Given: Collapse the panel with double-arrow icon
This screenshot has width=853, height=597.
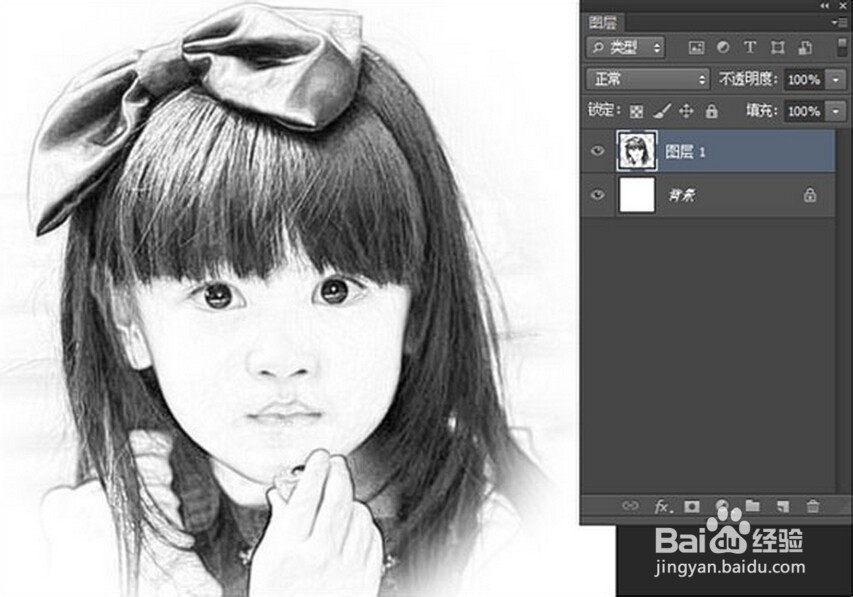Looking at the screenshot, I should coord(825,5).
